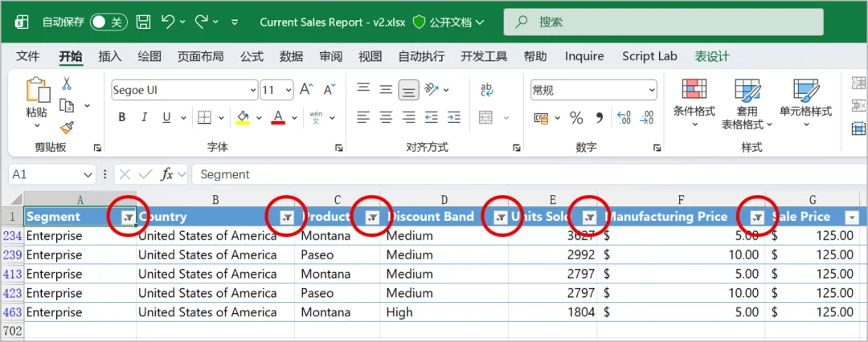This screenshot has height=342, width=868.
Task: Open the Script Lab tab
Action: click(649, 56)
